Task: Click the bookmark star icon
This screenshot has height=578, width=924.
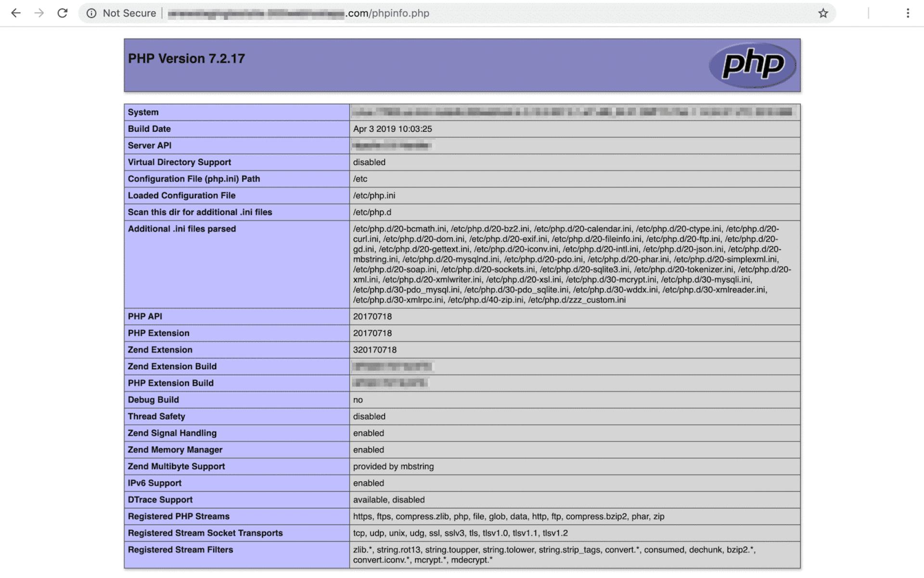Action: (x=823, y=12)
